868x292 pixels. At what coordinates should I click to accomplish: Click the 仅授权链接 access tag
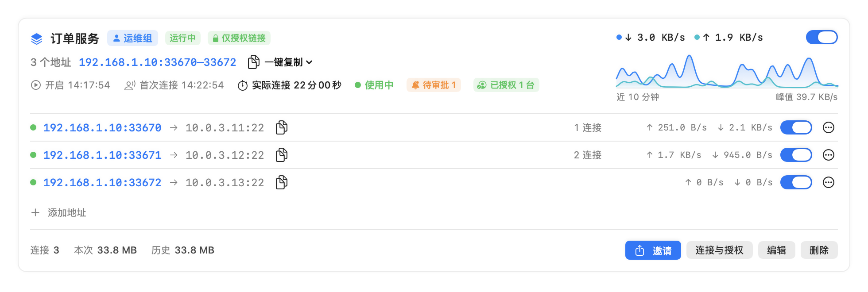[239, 38]
